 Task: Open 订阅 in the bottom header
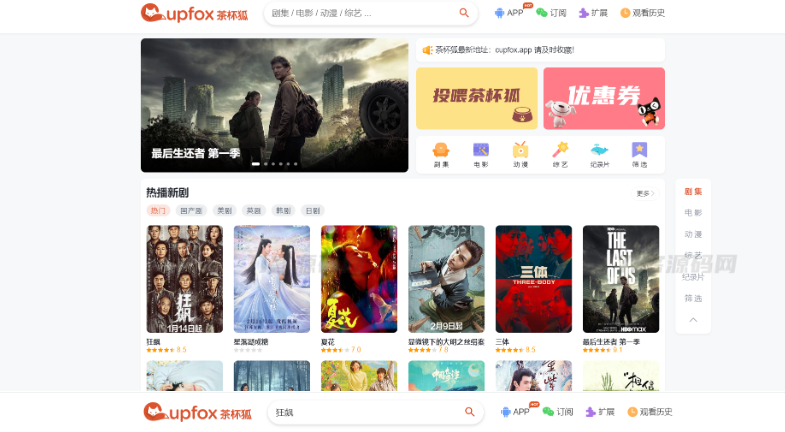[558, 411]
